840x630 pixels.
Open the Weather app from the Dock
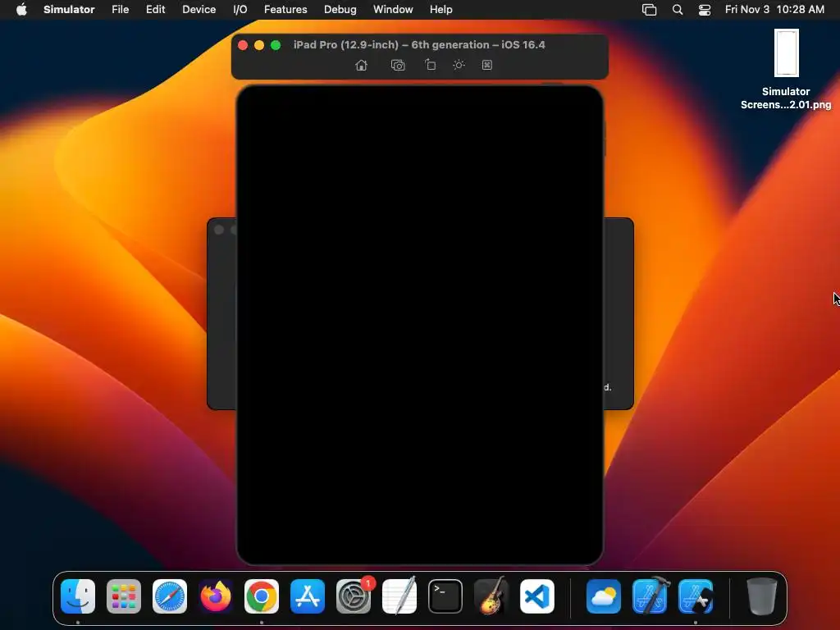[x=604, y=596]
